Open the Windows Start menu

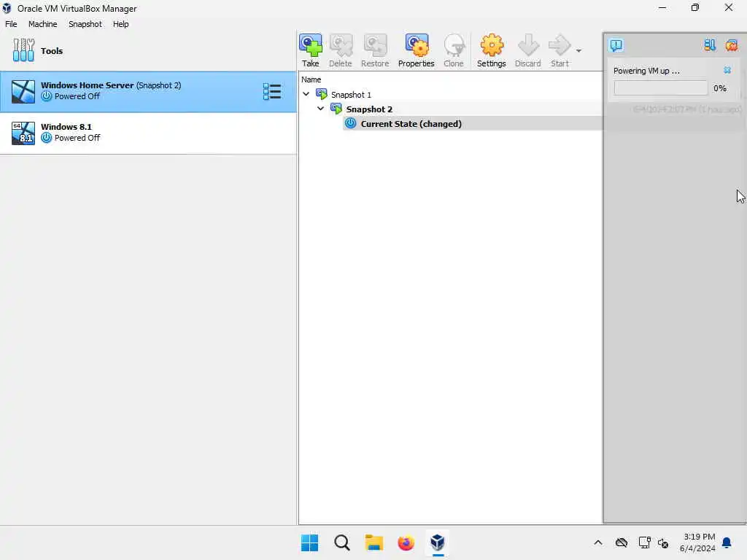point(309,542)
